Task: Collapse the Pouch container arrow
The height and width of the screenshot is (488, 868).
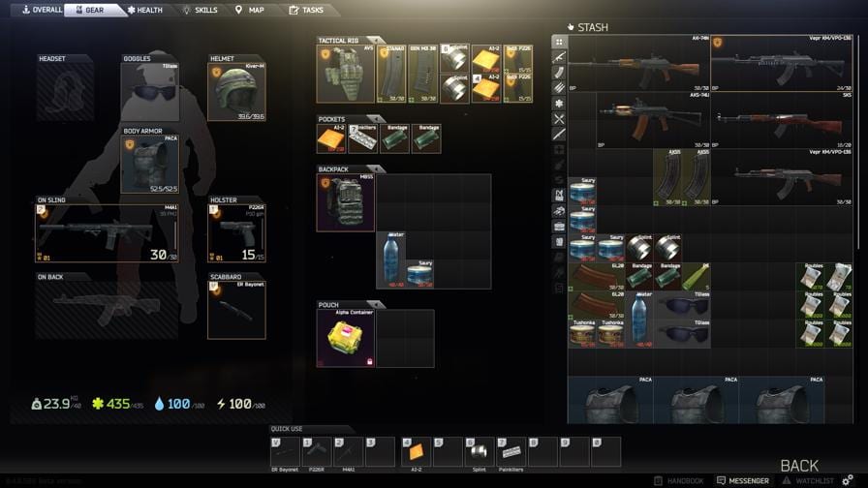Action: pos(376,304)
